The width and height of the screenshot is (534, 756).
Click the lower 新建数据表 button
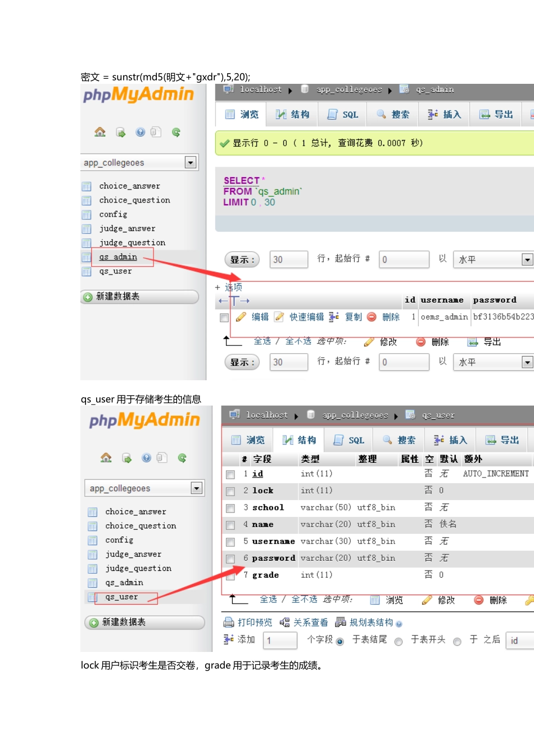[x=145, y=622]
